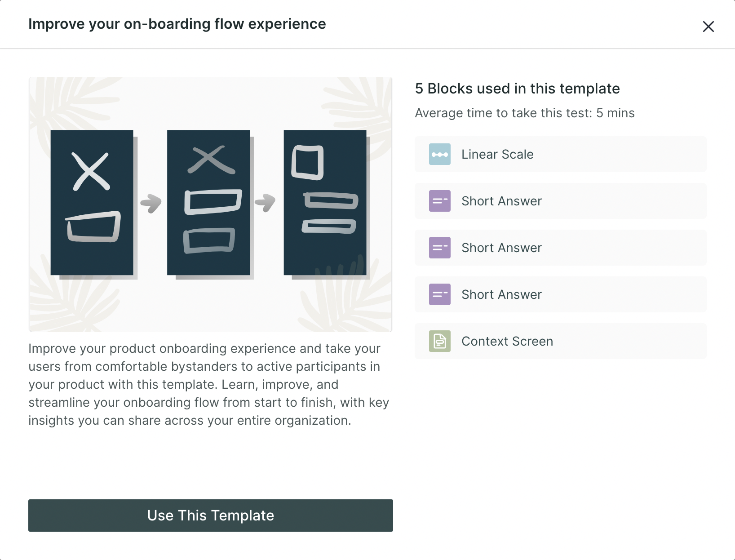Click the onboarding flow preview image
Image resolution: width=735 pixels, height=560 pixels.
211,204
